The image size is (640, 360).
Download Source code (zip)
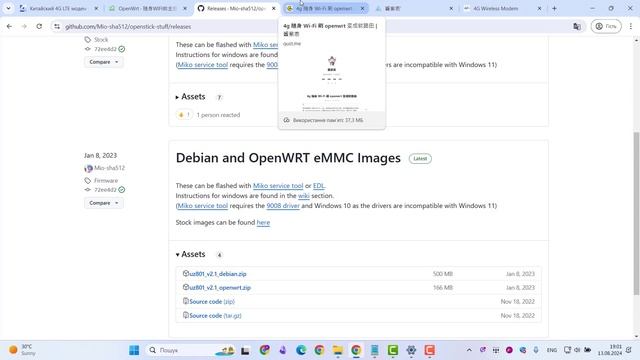tap(212, 302)
